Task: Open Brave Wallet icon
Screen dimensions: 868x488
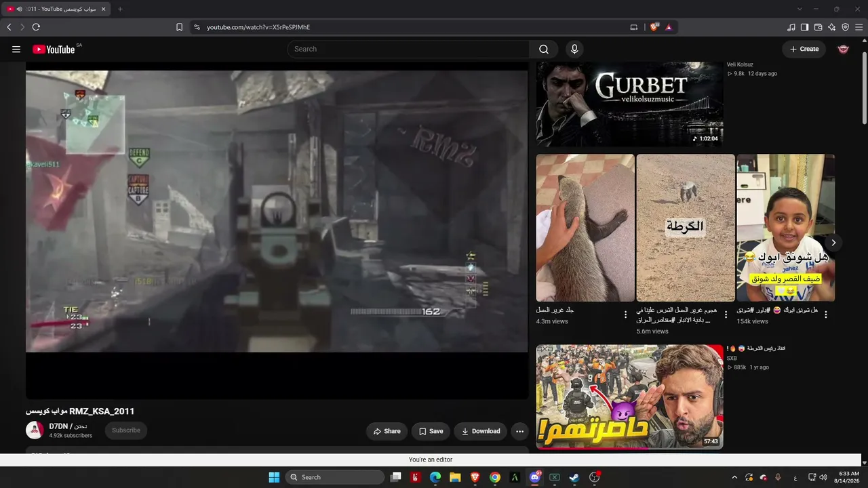Action: (x=818, y=27)
